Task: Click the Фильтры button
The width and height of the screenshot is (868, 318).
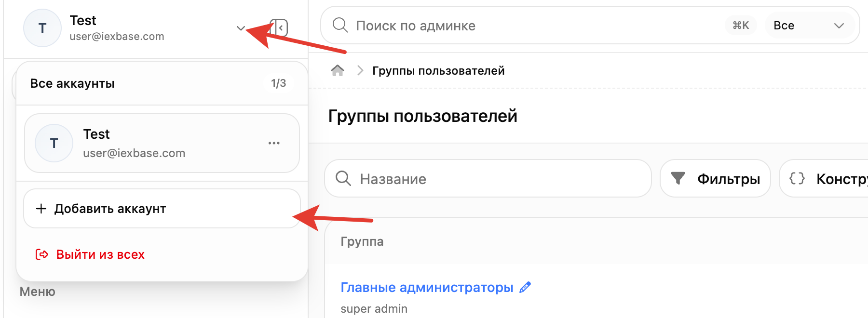Action: coord(715,178)
